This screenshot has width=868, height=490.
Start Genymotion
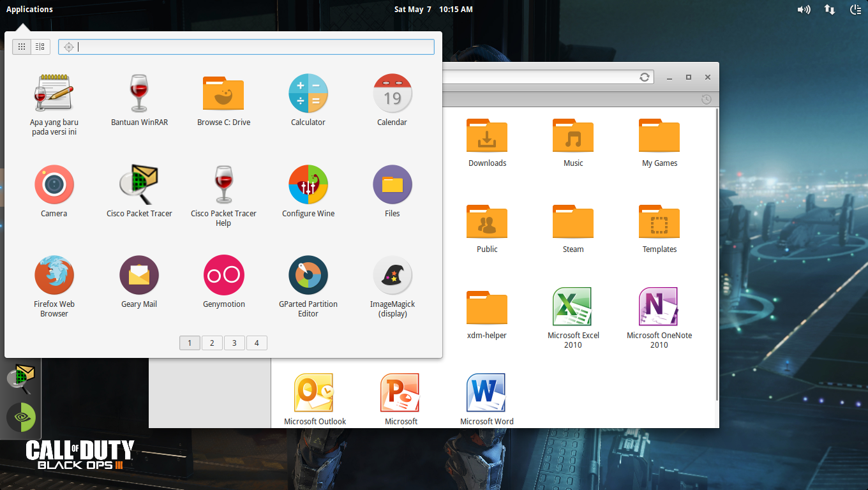point(224,282)
